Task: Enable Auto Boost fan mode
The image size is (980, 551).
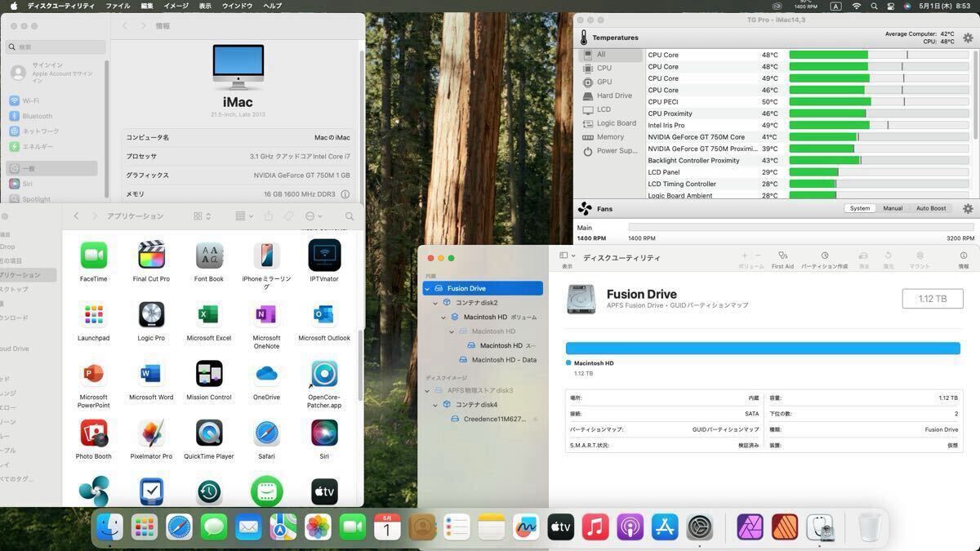Action: [x=931, y=208]
